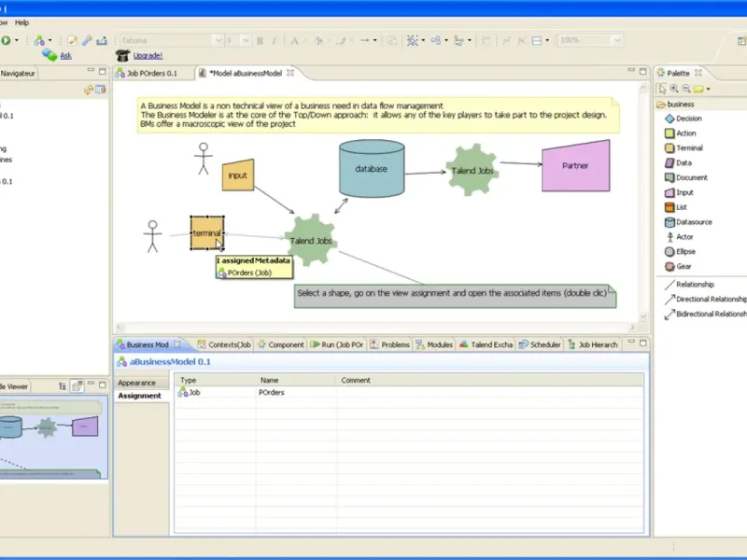
Task: Pick the Input shape in Palette
Action: pos(680,192)
